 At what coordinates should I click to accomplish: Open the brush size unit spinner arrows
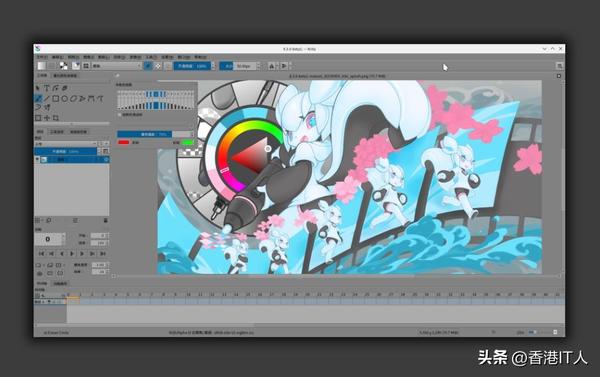[x=259, y=66]
